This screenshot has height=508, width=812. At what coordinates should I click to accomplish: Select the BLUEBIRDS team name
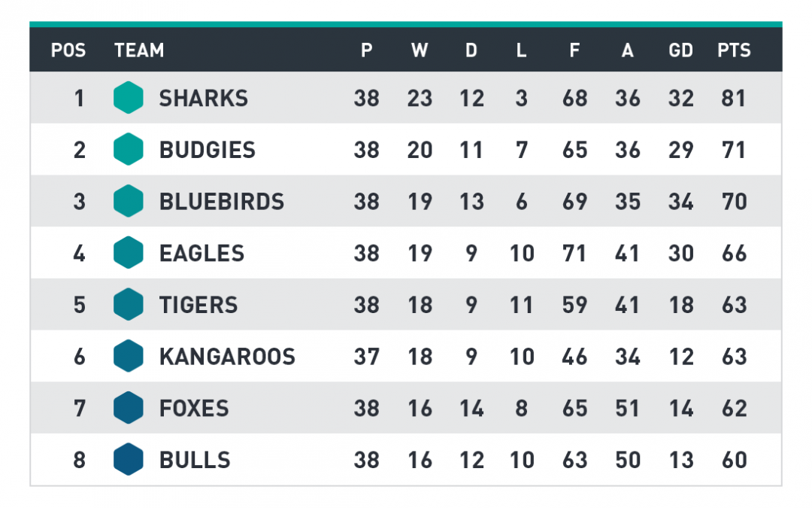coord(222,202)
